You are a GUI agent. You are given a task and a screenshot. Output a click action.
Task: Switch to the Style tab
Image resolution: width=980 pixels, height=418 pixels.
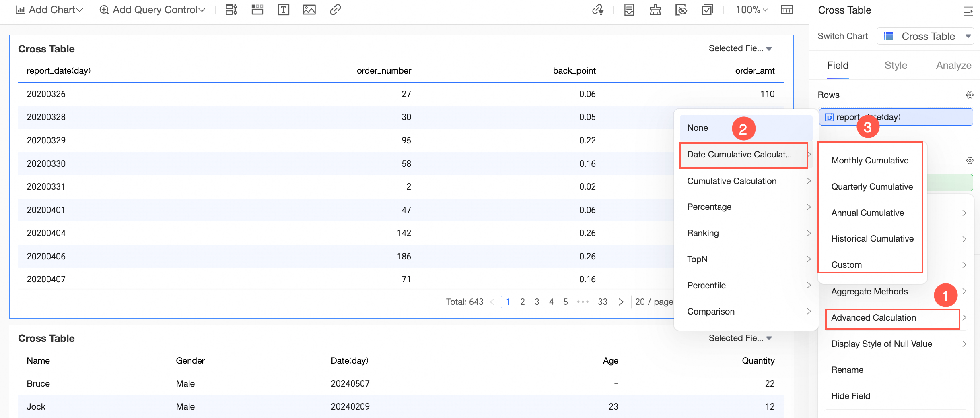click(x=896, y=66)
